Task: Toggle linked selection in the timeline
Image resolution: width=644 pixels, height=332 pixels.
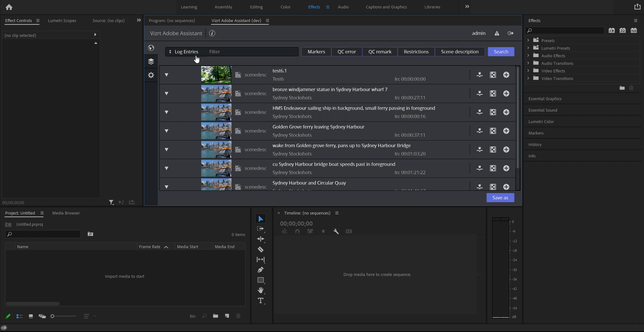Action: click(x=285, y=231)
